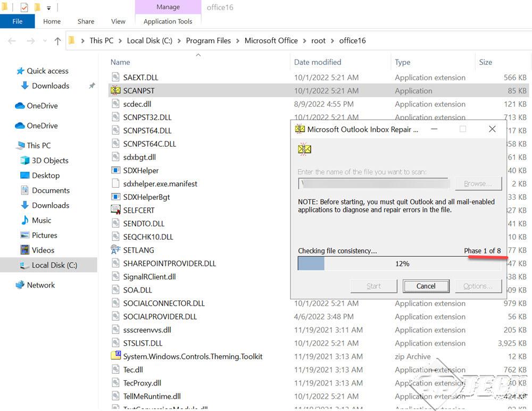The height and width of the screenshot is (411, 532).
Task: Select the SELFCERT certificate icon
Action: [115, 210]
